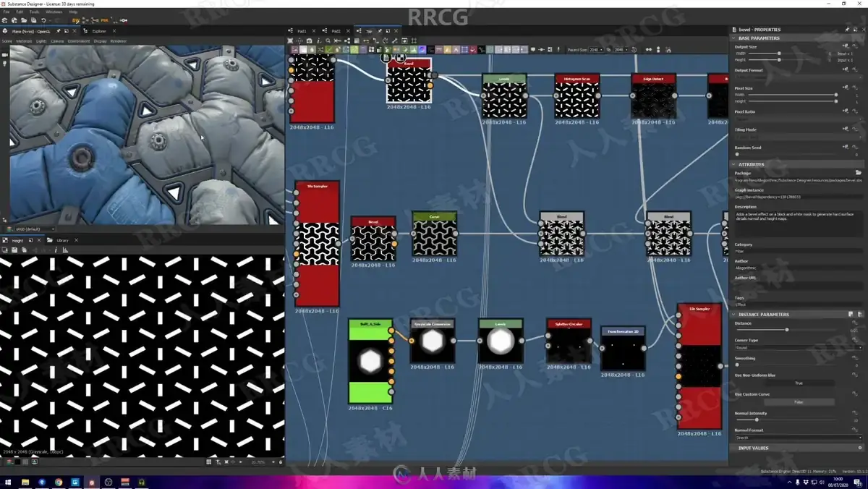Select the Edge Detect node

[653, 96]
